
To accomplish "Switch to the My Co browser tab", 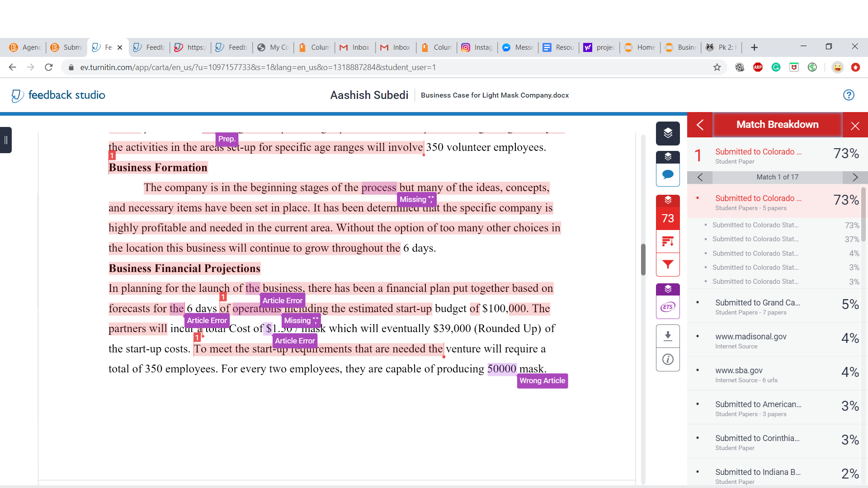I will click(273, 47).
